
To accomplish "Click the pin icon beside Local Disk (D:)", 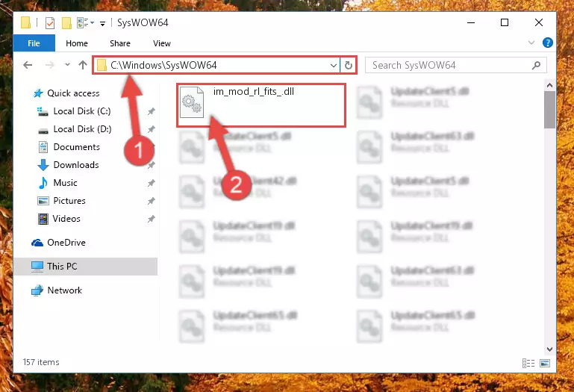I will coord(151,129).
